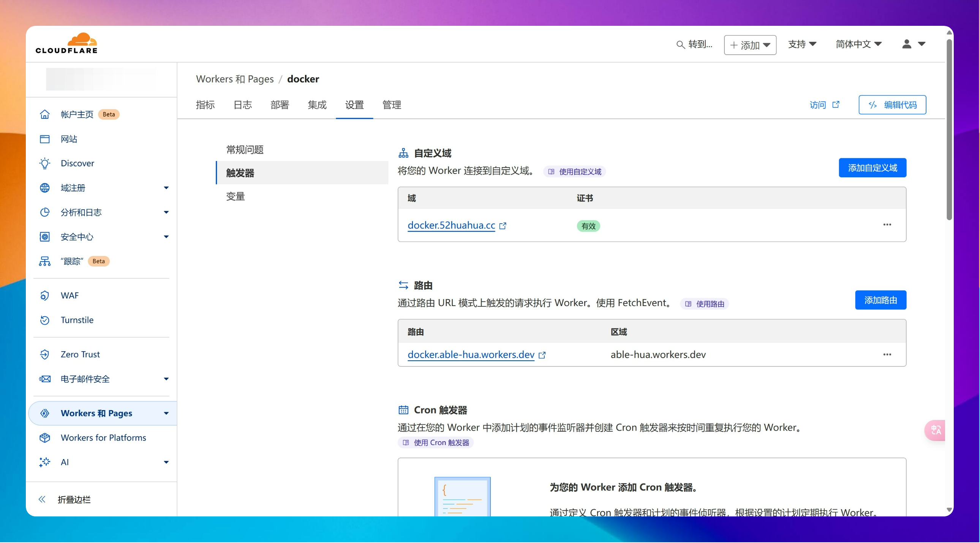Select the 设置 tab
Screen dimensions: 980x543
pos(354,105)
